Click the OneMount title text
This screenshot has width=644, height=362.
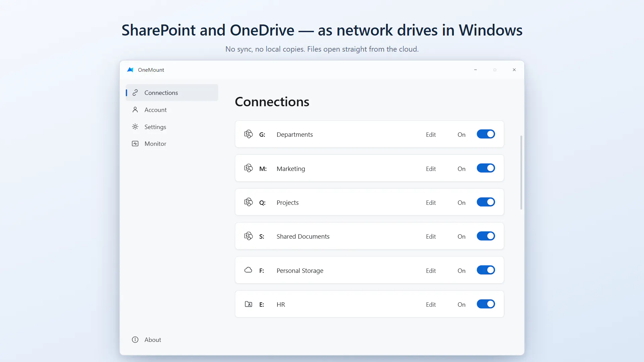(151, 70)
